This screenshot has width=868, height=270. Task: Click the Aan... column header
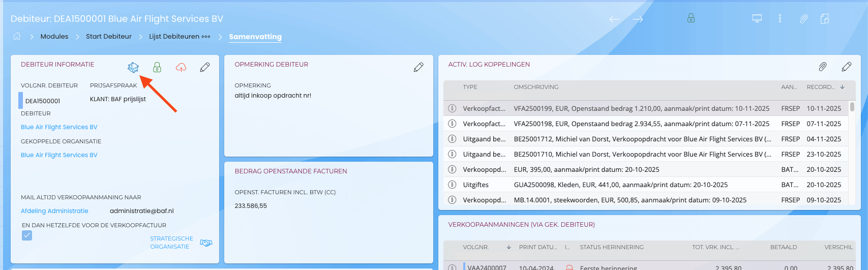click(789, 87)
